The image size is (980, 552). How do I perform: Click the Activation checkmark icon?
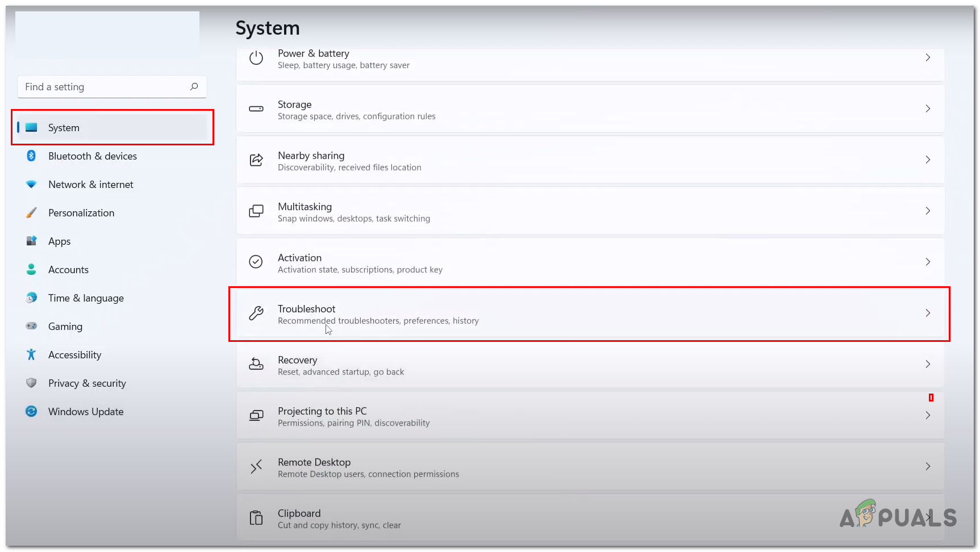click(256, 262)
